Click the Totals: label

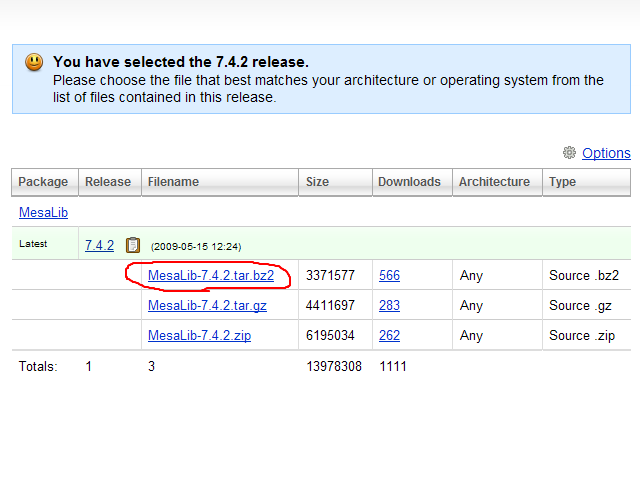click(x=38, y=366)
